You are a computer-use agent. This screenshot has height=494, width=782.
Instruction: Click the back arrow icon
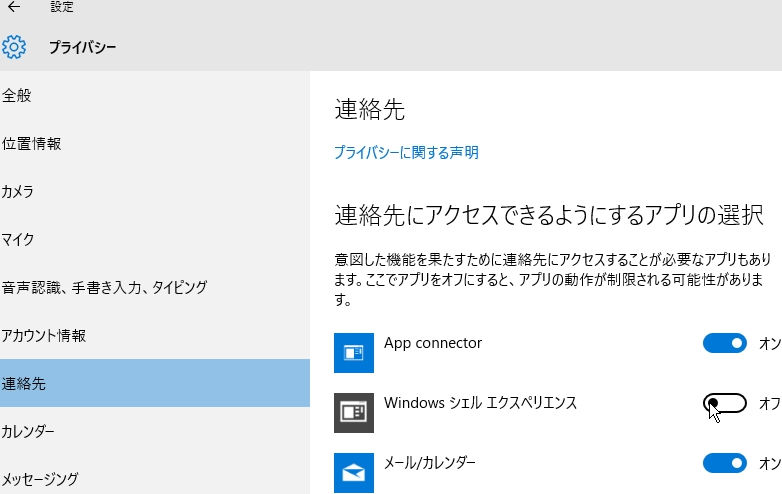point(14,6)
